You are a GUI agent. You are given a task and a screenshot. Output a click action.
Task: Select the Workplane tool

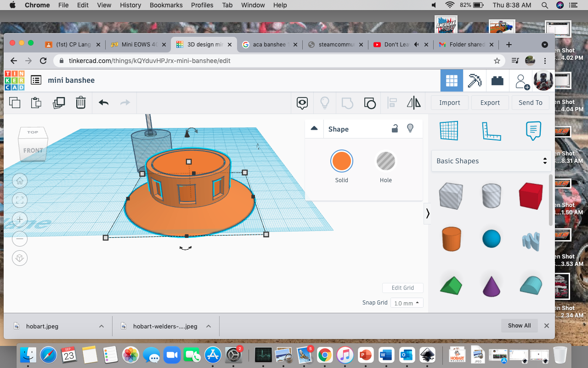[x=449, y=131]
